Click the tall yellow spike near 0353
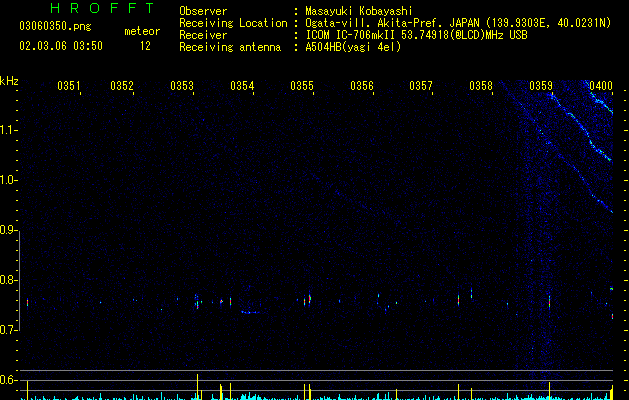This screenshot has height=400, width=629. point(197,386)
